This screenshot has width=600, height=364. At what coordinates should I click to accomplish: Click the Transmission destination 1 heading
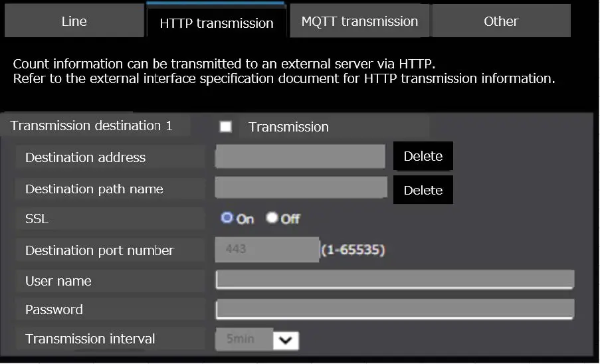pos(92,126)
